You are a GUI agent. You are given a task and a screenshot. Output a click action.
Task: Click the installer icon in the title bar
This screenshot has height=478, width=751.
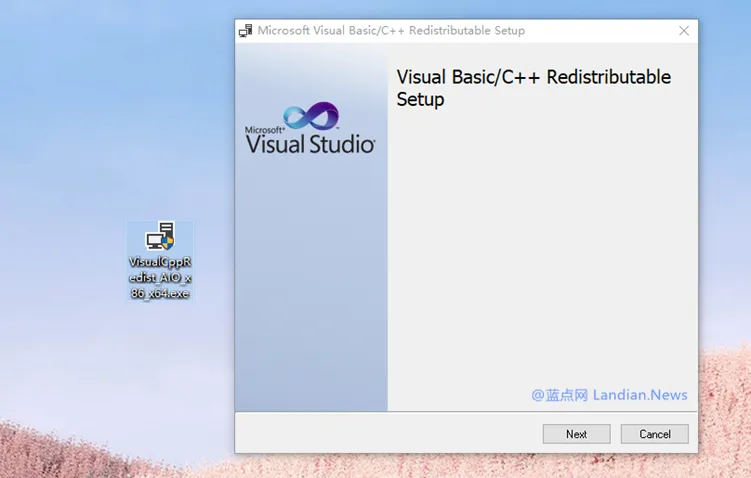point(246,31)
